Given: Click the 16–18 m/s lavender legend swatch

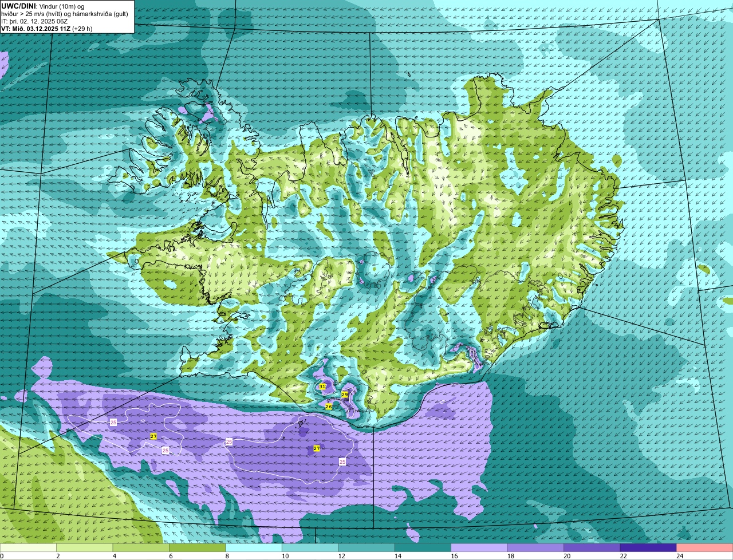Looking at the screenshot, I should click(x=479, y=548).
